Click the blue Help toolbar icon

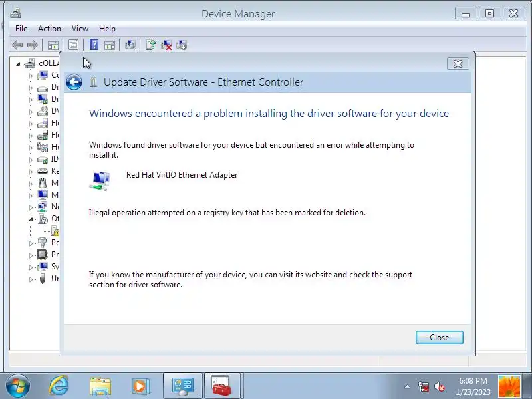pyautogui.click(x=94, y=45)
